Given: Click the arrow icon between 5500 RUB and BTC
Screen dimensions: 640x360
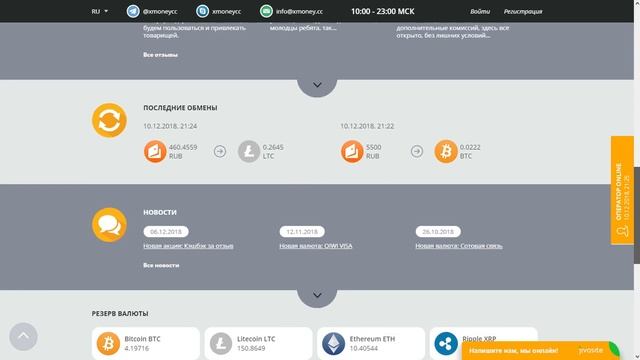Looking at the screenshot, I should click(417, 151).
